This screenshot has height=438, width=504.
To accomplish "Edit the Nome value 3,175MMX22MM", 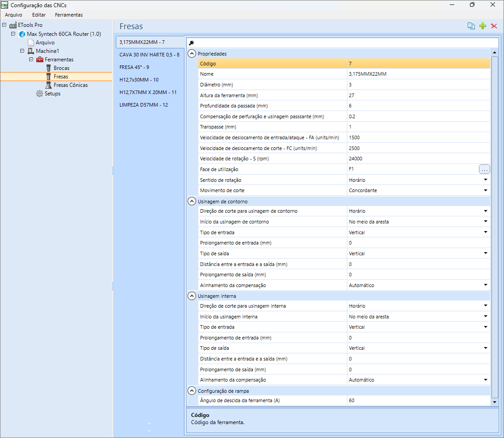I will (418, 74).
